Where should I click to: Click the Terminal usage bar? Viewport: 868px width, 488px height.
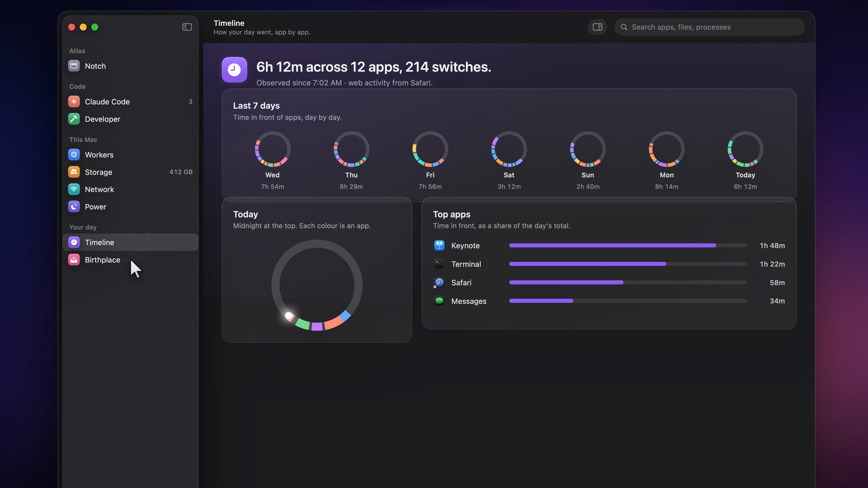(628, 264)
